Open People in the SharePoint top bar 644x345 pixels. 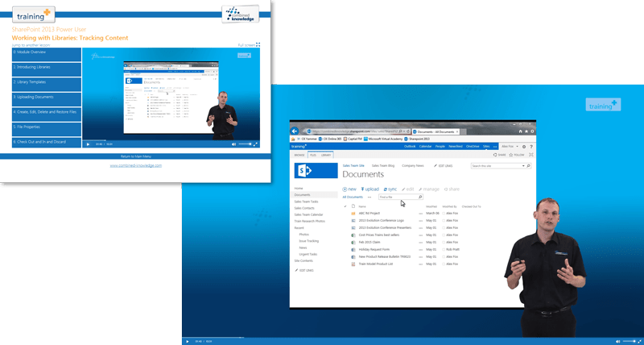point(440,147)
